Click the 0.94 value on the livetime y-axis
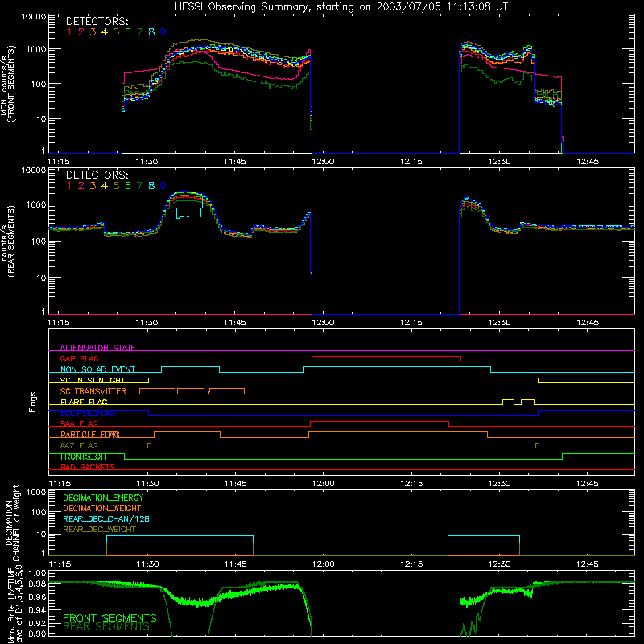Screen dimensions: 644x644 click(x=37, y=610)
